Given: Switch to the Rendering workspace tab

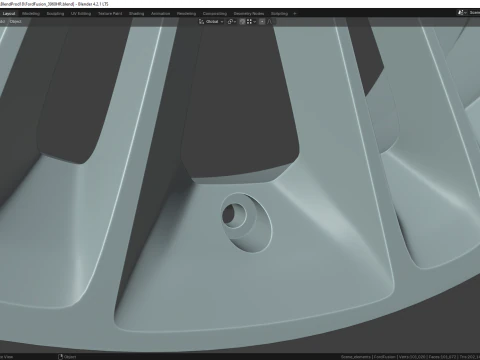Looking at the screenshot, I should (186, 14).
